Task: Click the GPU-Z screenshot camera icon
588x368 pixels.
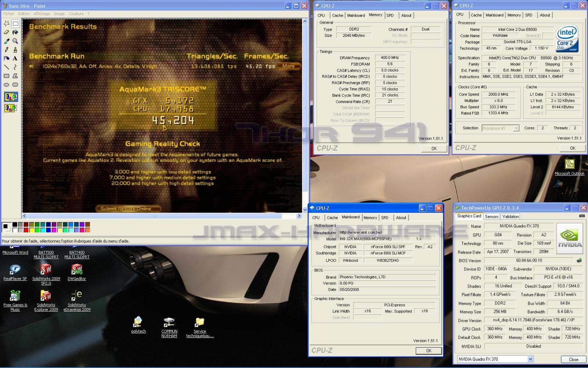Action: (582, 216)
